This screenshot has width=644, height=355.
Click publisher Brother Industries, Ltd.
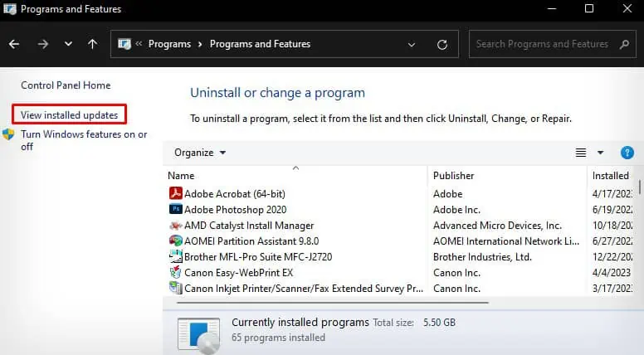point(482,257)
